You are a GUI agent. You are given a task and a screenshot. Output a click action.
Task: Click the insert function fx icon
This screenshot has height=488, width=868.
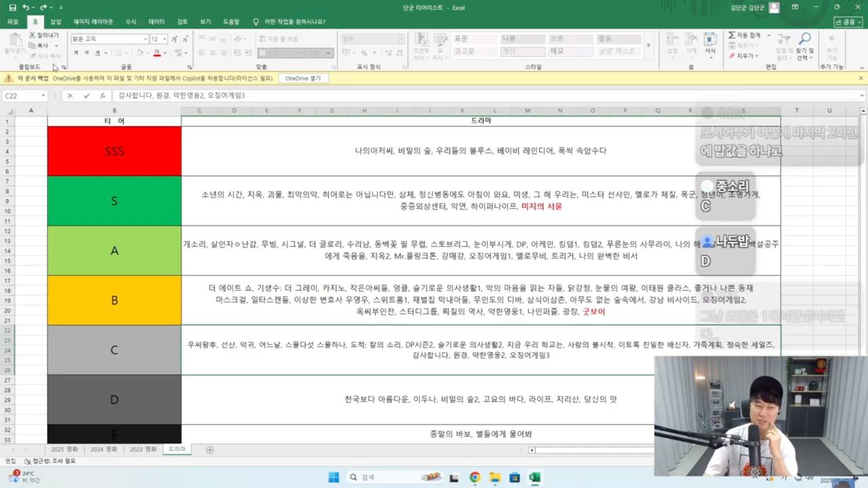coord(102,96)
